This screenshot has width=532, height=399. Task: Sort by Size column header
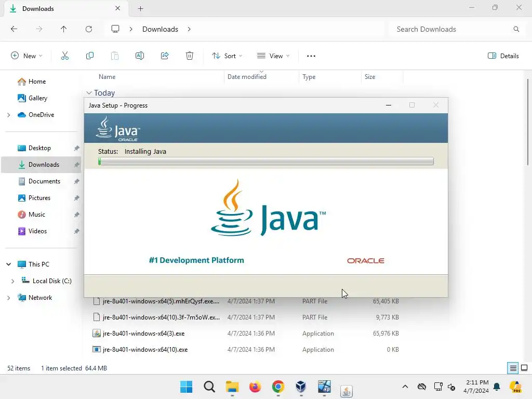point(370,77)
